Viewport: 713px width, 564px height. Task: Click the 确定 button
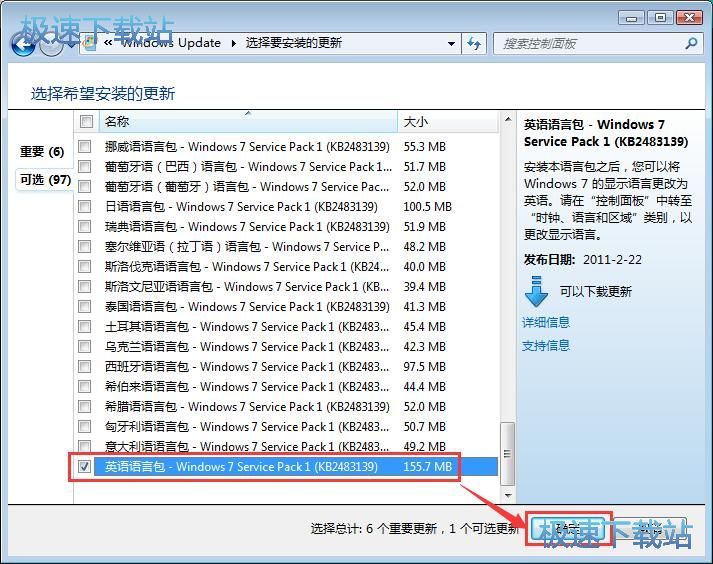(x=568, y=529)
